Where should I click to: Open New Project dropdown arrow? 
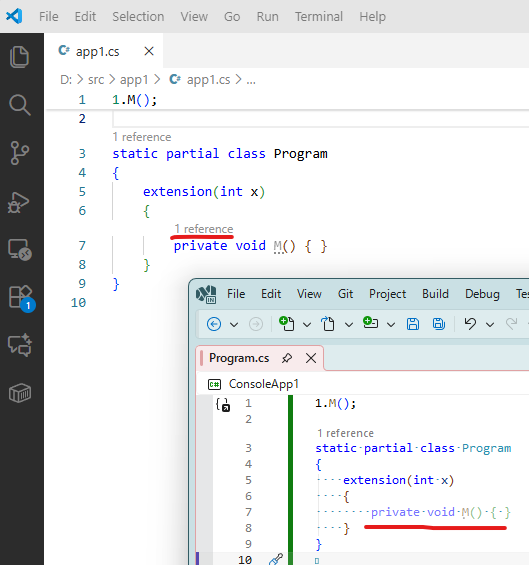(x=307, y=325)
